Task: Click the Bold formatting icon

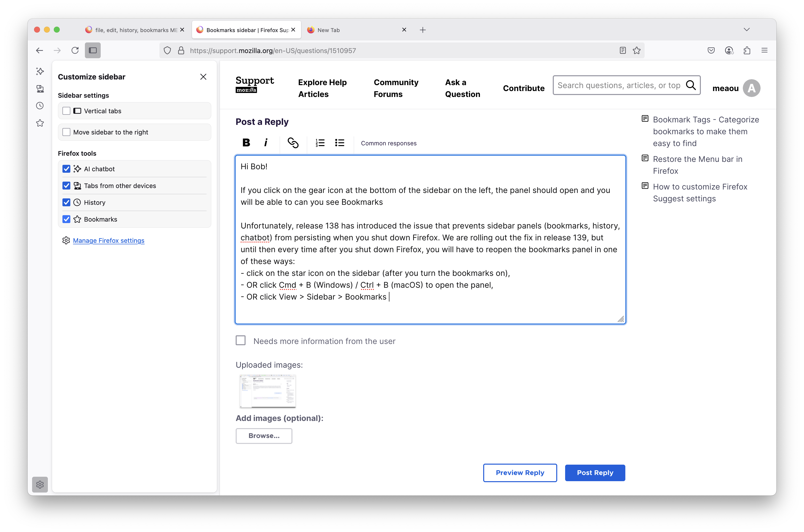Action: click(x=246, y=143)
